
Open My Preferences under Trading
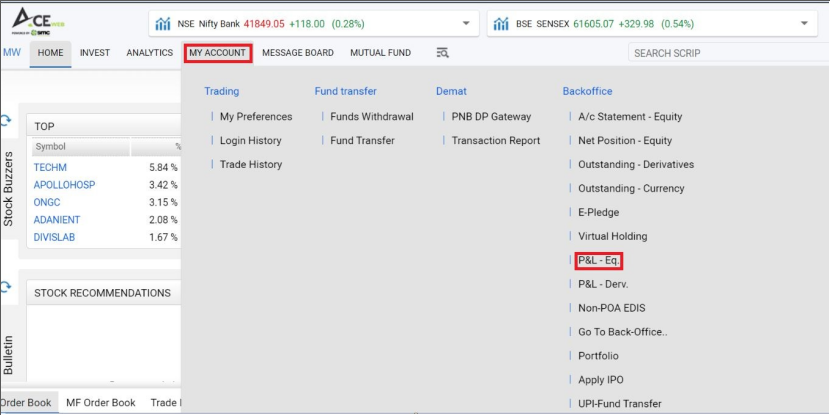pyautogui.click(x=256, y=116)
